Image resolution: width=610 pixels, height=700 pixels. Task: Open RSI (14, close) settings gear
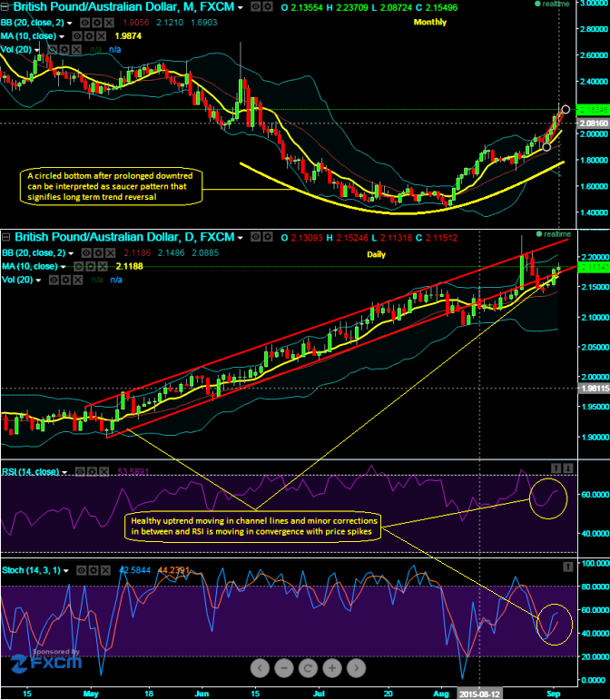tap(92, 472)
